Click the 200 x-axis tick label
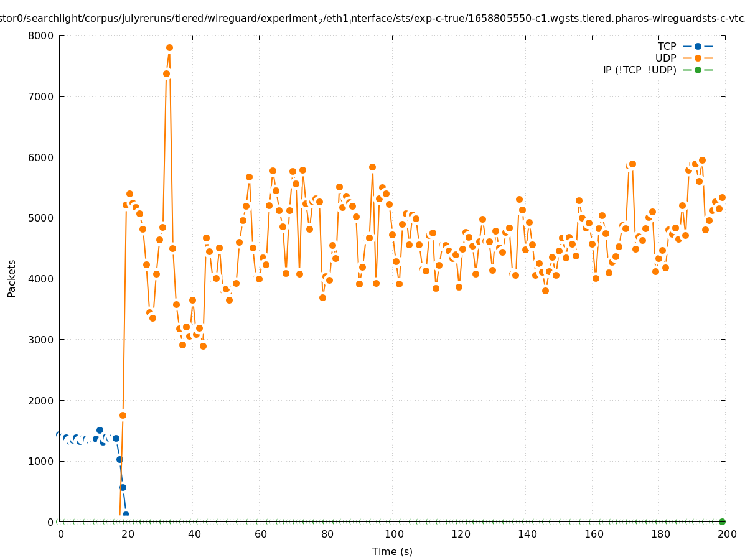Image resolution: width=745 pixels, height=560 pixels. [727, 534]
